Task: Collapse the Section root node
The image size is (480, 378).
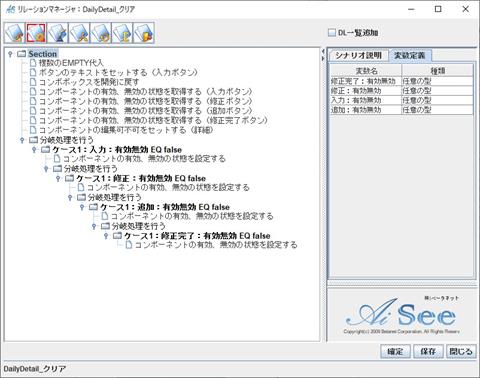Action: coord(10,54)
